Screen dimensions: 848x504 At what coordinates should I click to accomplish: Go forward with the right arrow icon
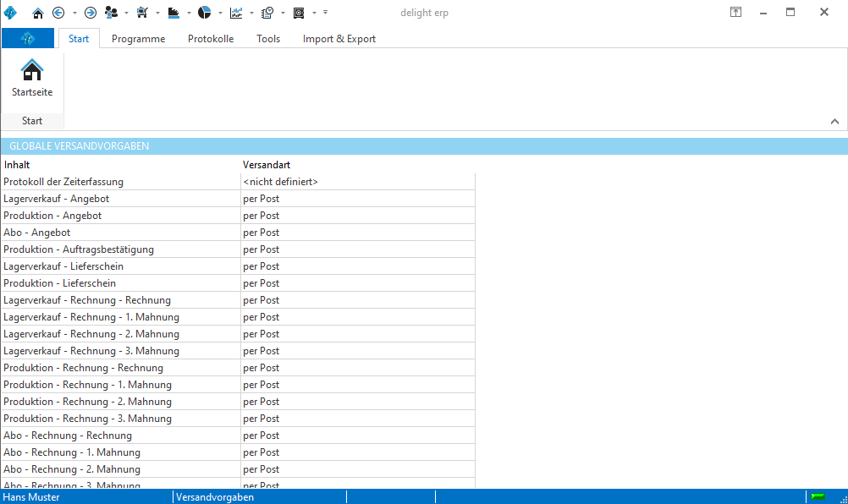click(91, 13)
